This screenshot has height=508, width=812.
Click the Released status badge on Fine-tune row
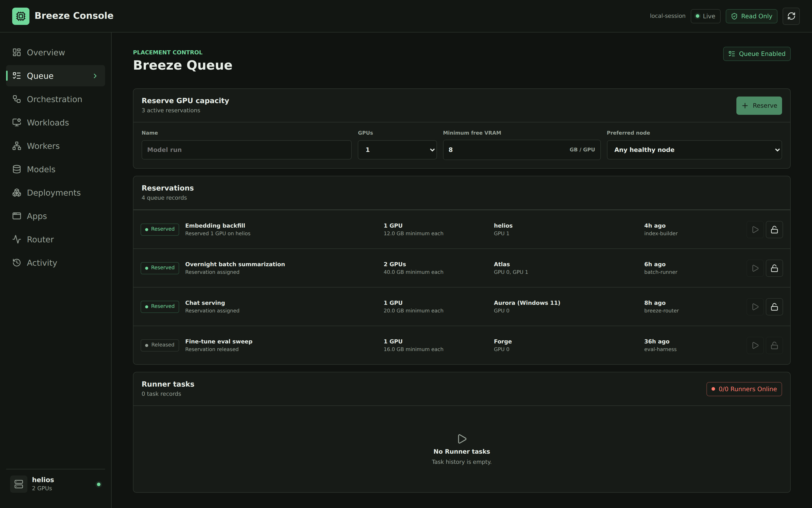click(160, 345)
